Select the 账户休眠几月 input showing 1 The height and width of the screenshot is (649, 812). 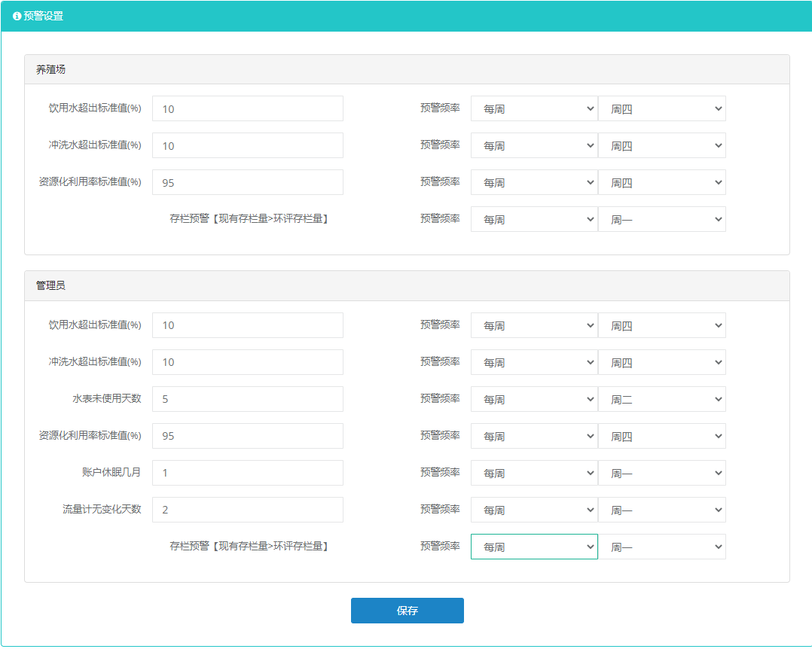coord(247,473)
